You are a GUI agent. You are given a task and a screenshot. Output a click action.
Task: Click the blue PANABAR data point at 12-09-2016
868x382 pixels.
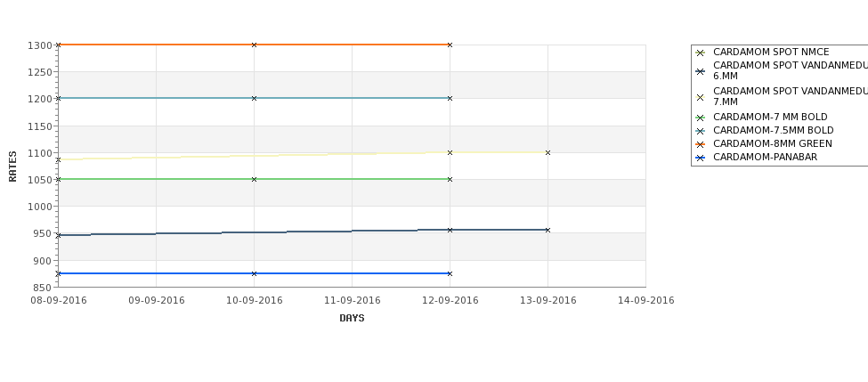pos(450,273)
